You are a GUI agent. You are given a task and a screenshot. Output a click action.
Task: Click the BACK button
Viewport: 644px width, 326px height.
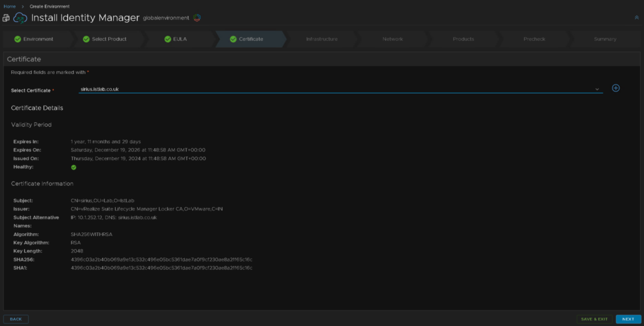[x=16, y=319]
